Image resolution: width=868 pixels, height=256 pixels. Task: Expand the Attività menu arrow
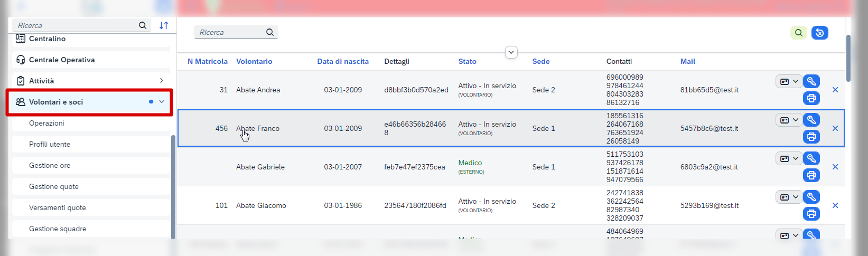162,81
